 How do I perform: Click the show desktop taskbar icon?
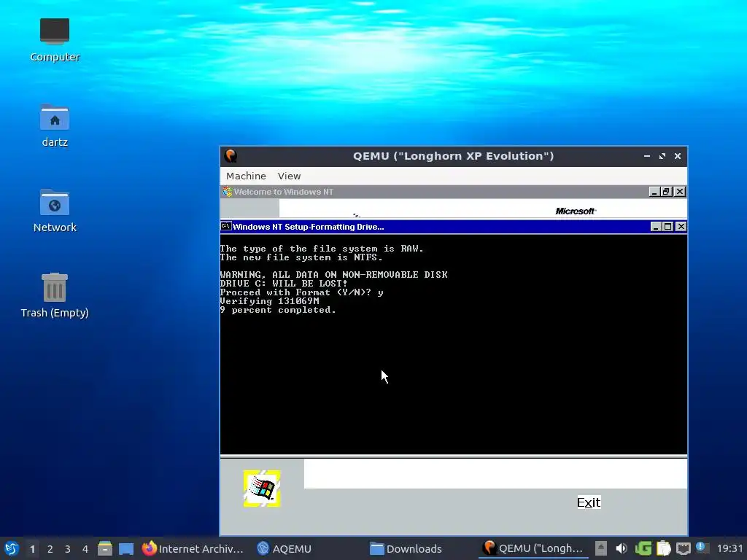tap(126, 549)
